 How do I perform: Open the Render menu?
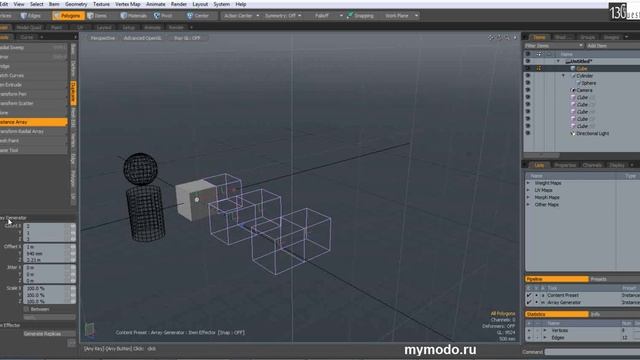(179, 4)
